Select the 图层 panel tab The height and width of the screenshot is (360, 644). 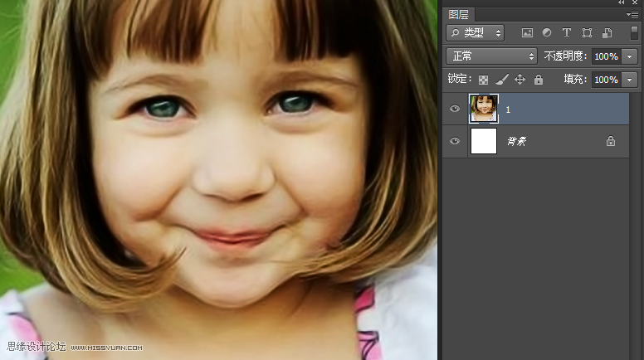pyautogui.click(x=459, y=15)
